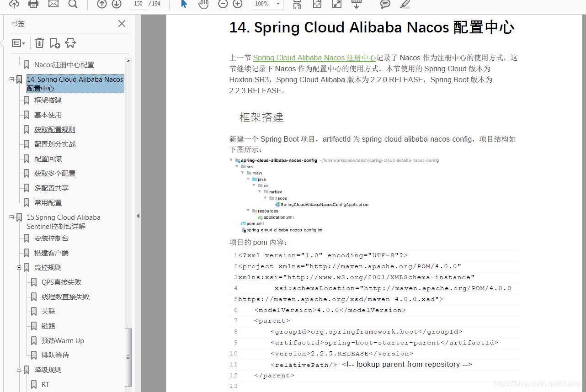586x392 pixels.
Task: Enter full screen mode icon
Action: click(x=336, y=4)
